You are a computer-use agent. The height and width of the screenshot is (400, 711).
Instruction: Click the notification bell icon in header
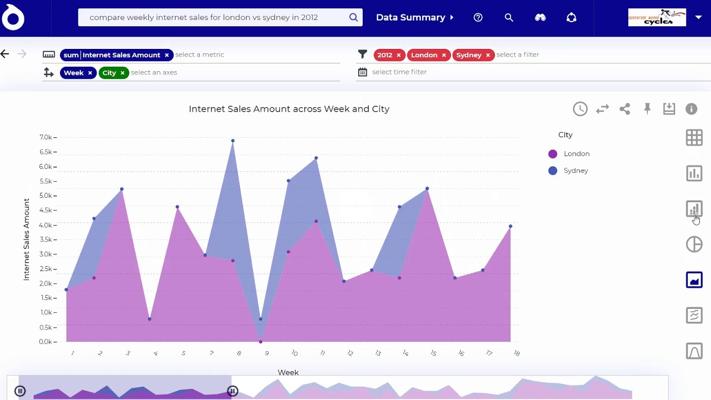(x=571, y=17)
